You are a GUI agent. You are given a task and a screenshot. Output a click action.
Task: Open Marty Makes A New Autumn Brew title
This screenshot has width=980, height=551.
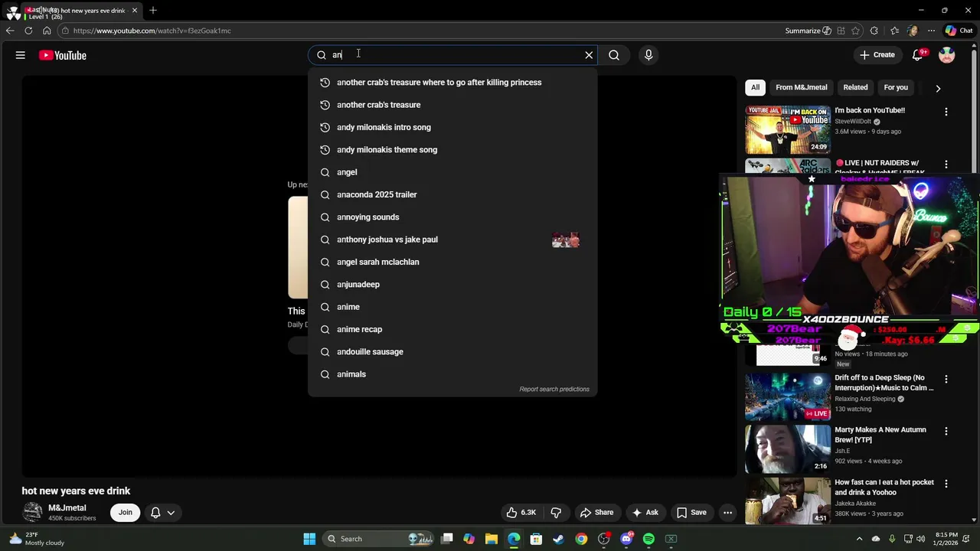[880, 435]
